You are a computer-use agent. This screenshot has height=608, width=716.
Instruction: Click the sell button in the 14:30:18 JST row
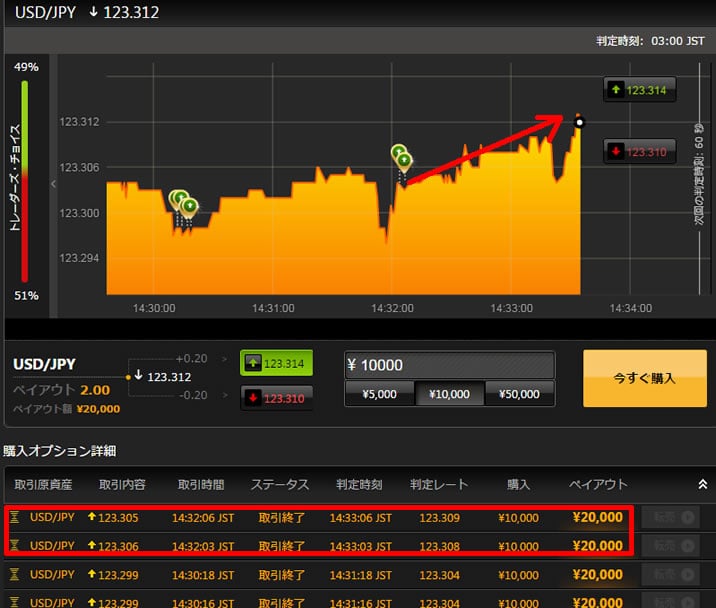pos(670,574)
